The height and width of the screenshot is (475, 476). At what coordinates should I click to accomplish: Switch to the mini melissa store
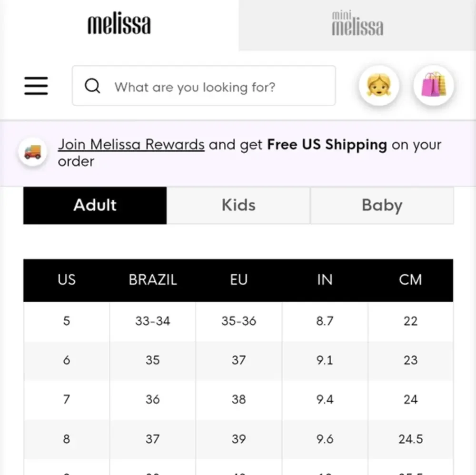coord(357,25)
